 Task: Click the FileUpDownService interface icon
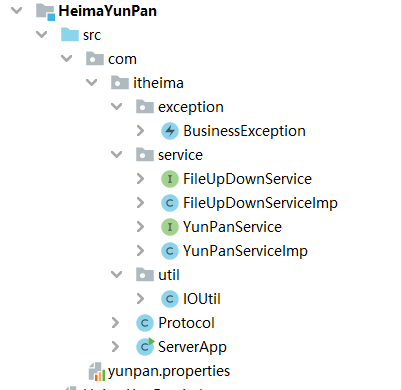pos(170,179)
